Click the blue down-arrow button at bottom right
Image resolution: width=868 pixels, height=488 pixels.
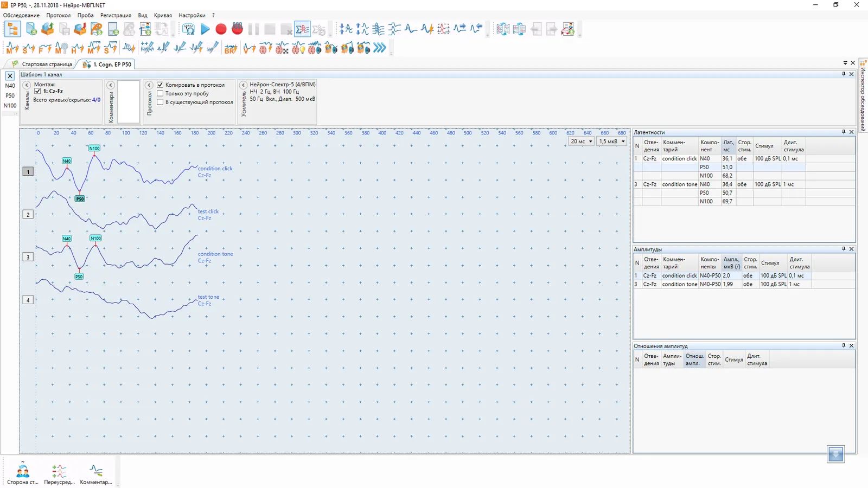(x=836, y=454)
